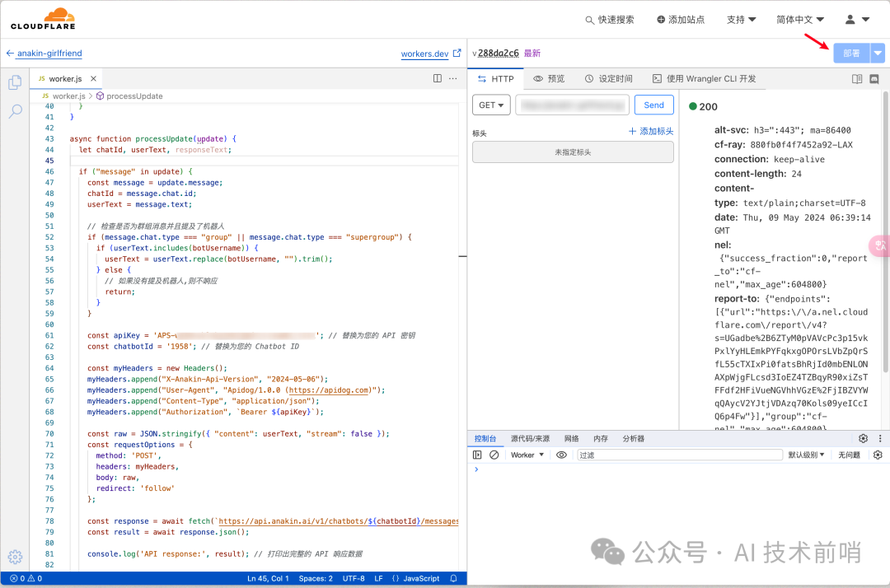Click the 无问题 issues indicator
The width and height of the screenshot is (890, 588).
[849, 455]
